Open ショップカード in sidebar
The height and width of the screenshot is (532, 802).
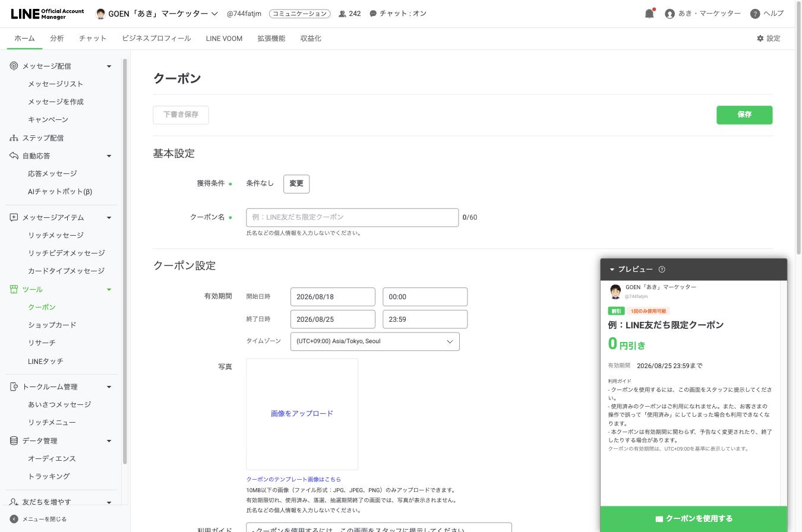pos(52,325)
